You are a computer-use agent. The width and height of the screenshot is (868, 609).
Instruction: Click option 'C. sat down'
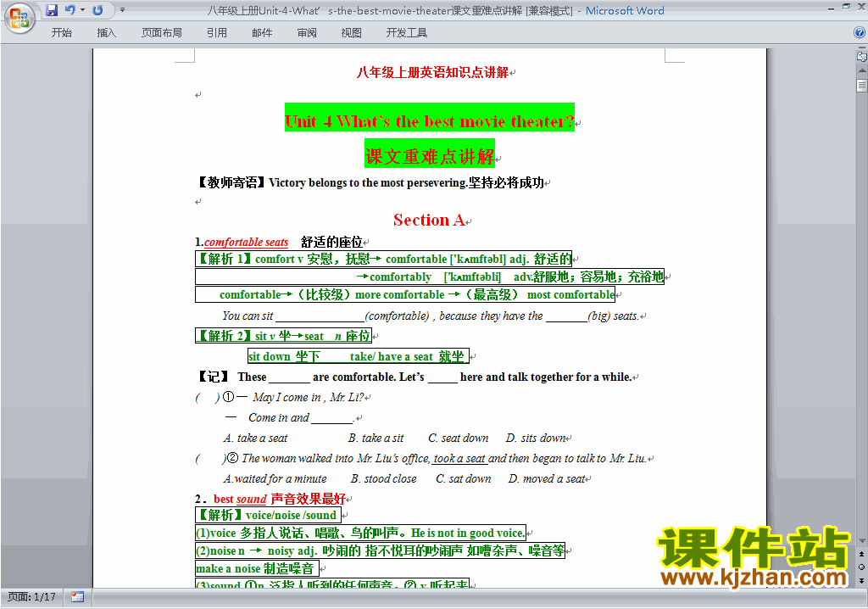pos(464,478)
